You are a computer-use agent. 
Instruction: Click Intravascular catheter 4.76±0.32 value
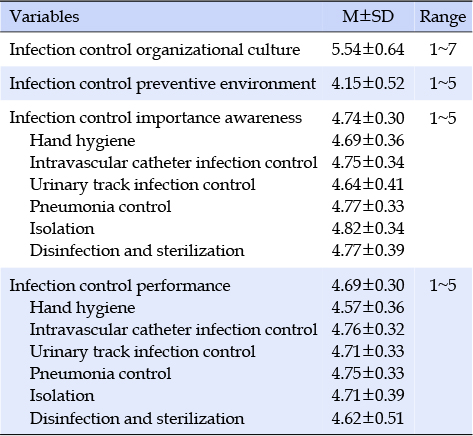point(368,329)
